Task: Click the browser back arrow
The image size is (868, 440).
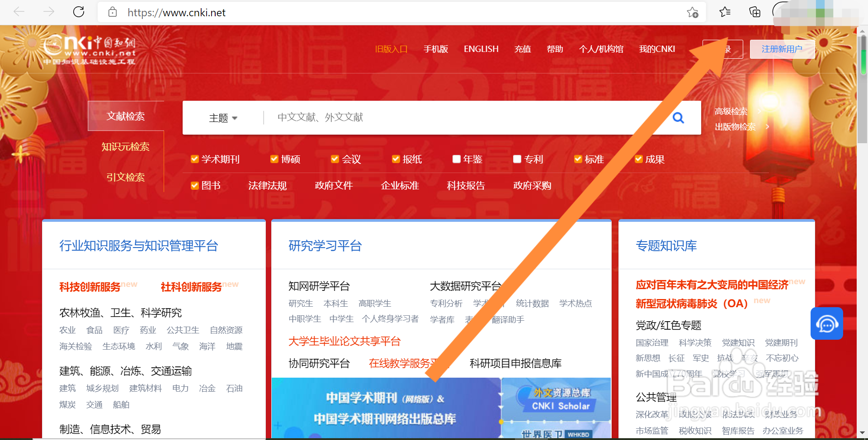Action: coord(19,11)
